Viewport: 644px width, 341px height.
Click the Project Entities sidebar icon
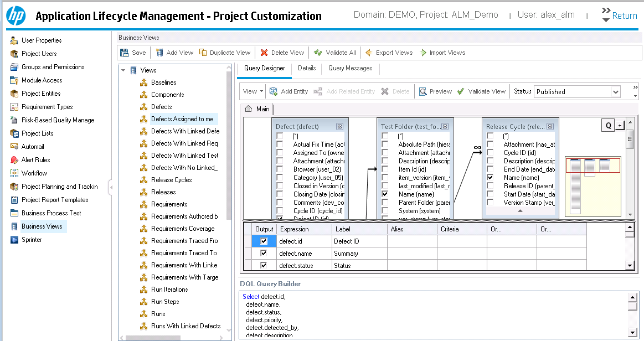14,94
